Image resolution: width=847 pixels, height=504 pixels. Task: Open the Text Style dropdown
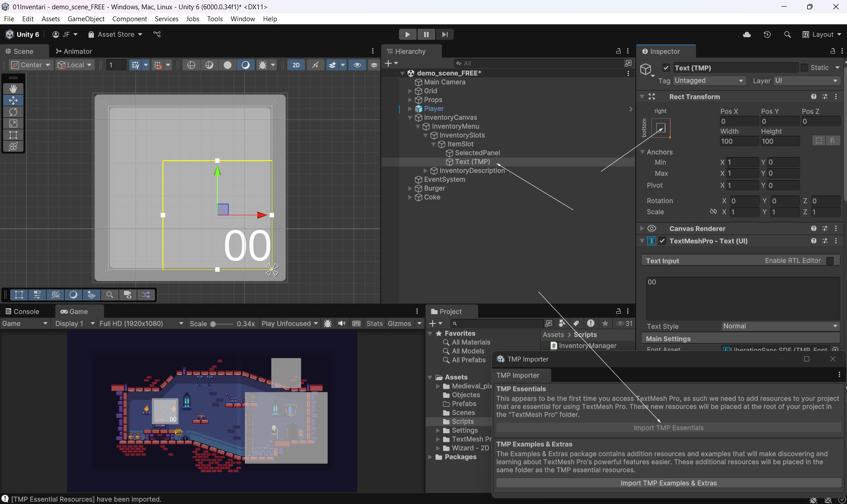tap(780, 326)
